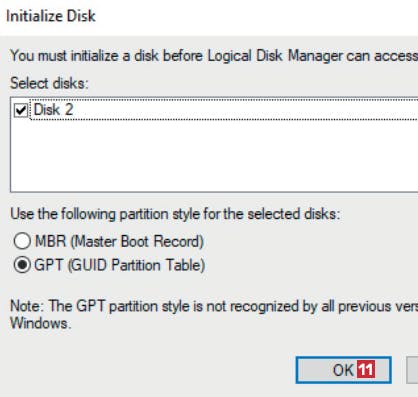418x397 pixels.
Task: Click the filled dot inside the GPT option
Action: pos(22,265)
